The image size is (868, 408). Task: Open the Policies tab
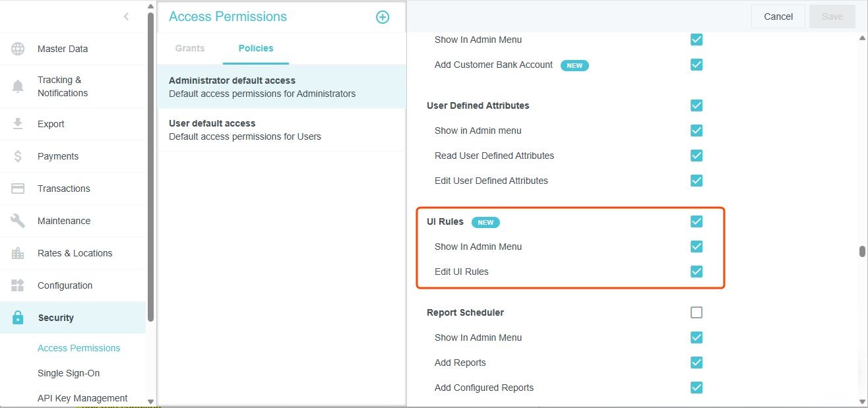tap(255, 47)
